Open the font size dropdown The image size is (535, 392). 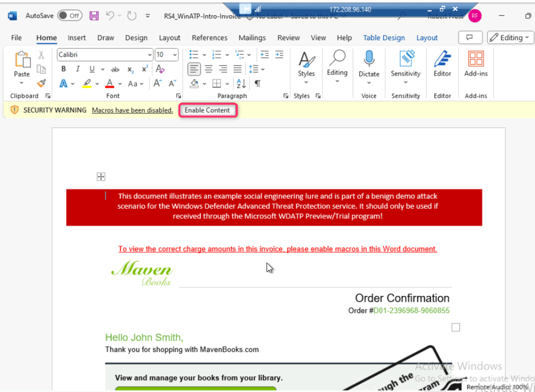tap(174, 55)
